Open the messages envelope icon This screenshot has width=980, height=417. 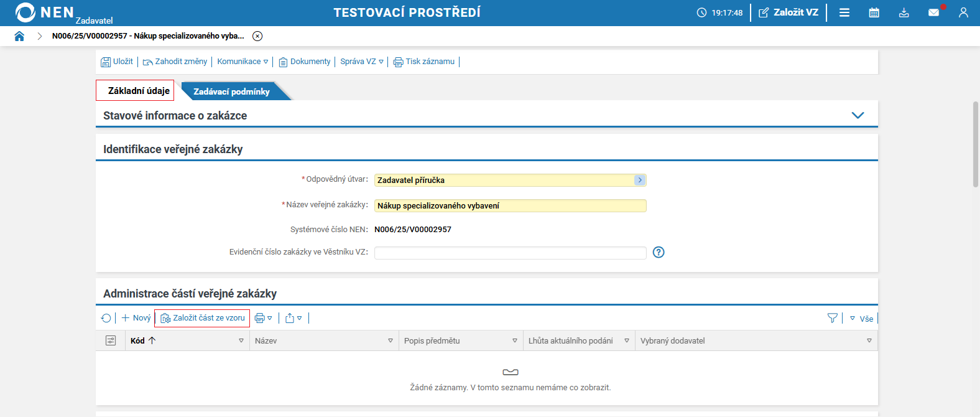click(933, 12)
